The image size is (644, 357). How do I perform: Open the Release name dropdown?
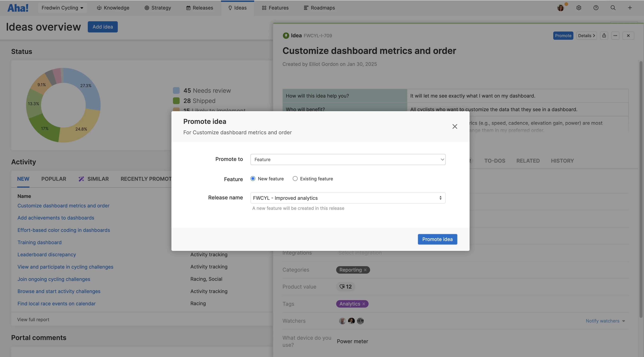(348, 198)
